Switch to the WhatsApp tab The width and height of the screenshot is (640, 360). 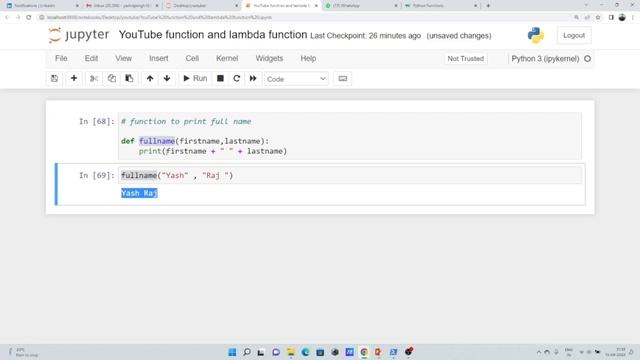tap(360, 6)
